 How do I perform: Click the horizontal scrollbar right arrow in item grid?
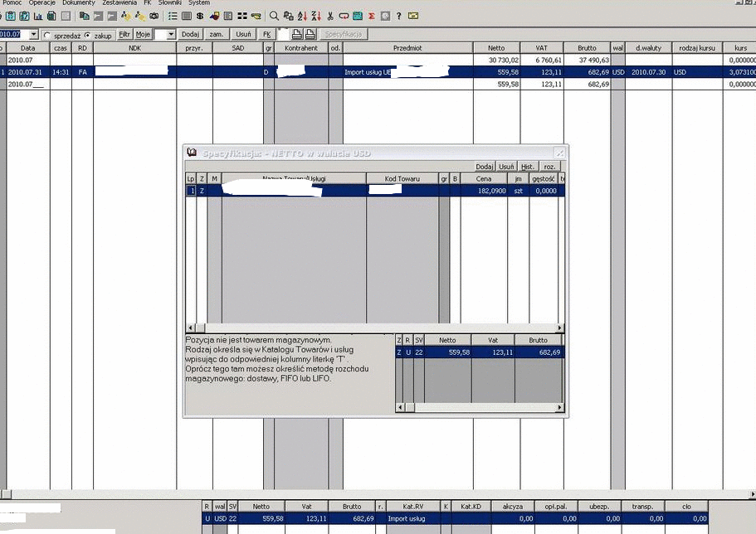pos(560,328)
